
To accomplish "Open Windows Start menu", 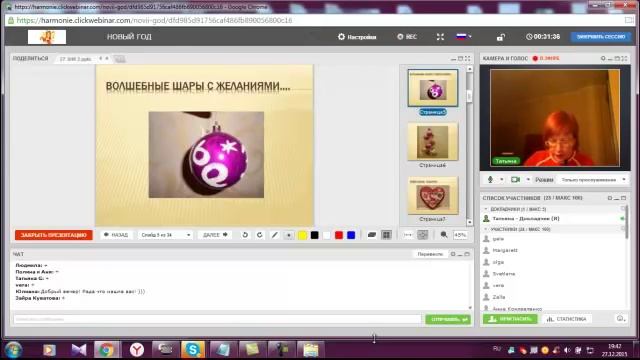I will (x=13, y=350).
